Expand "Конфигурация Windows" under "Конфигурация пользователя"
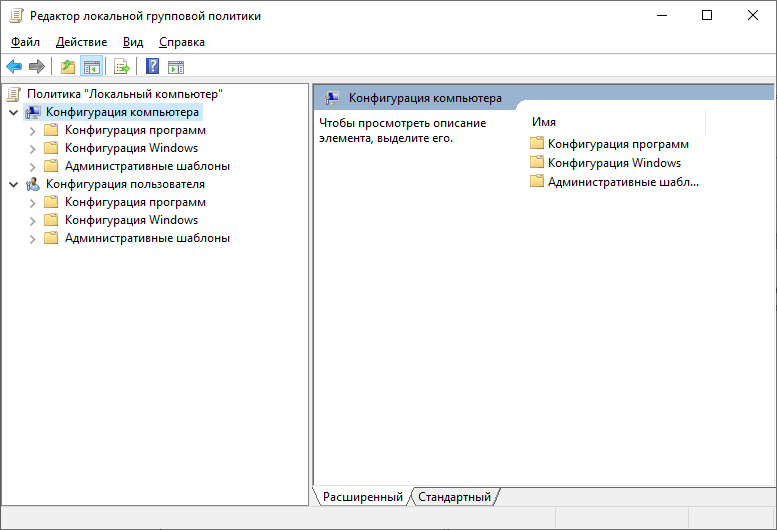This screenshot has width=777, height=530. (x=32, y=220)
